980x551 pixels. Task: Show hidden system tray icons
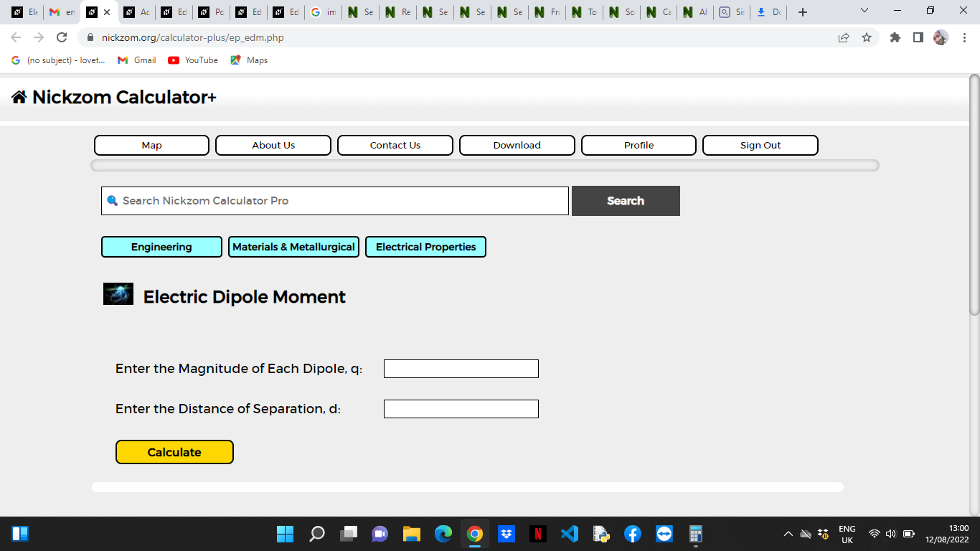788,534
